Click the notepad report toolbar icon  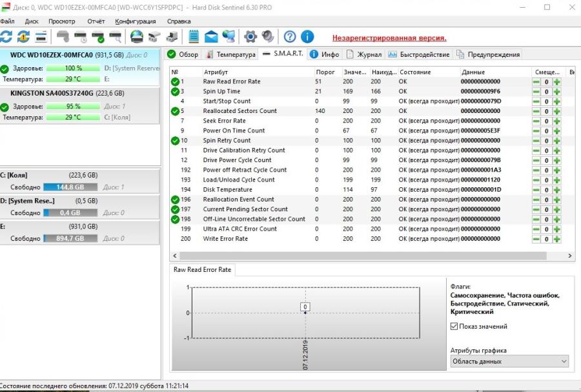click(x=194, y=37)
